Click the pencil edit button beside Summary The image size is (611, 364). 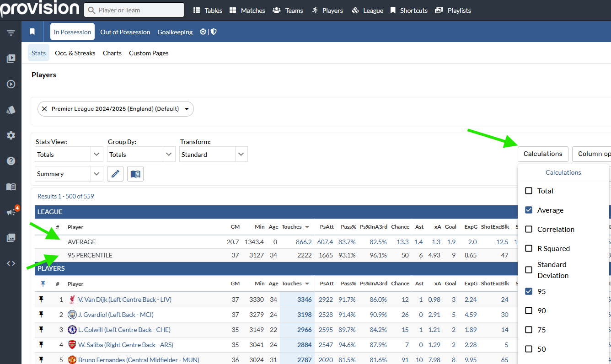coord(115,174)
